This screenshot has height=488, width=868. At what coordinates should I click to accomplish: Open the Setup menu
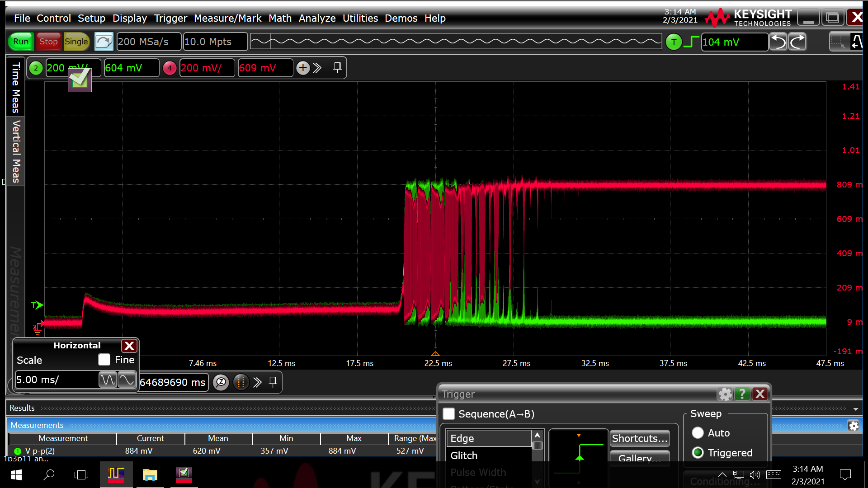[x=91, y=18]
